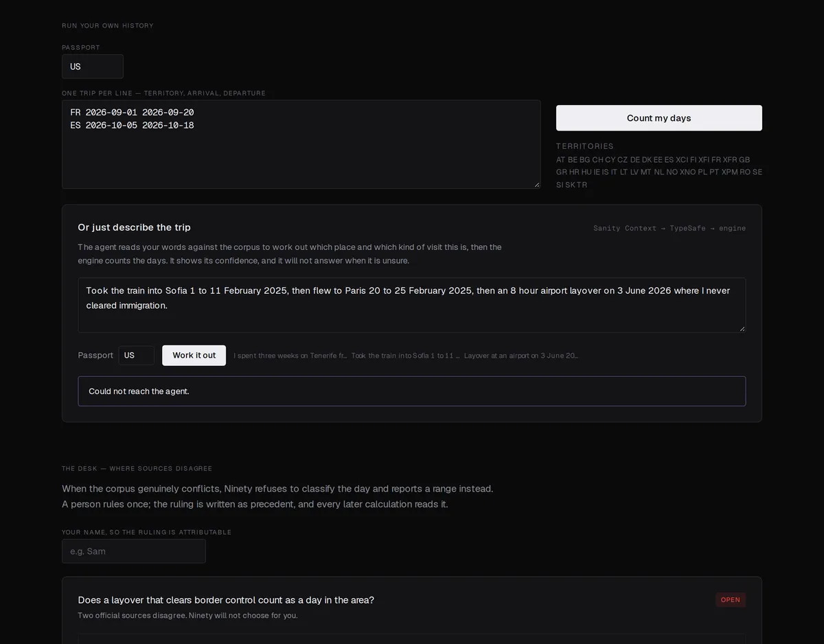Viewport: 824px width, 644px height.
Task: Select the TR territory code
Action: 582,185
